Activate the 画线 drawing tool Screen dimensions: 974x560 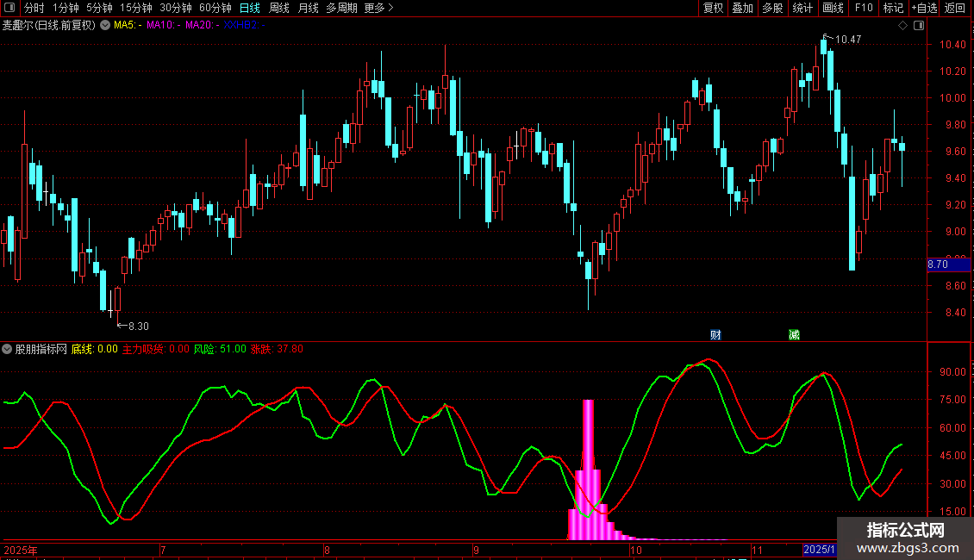click(833, 8)
